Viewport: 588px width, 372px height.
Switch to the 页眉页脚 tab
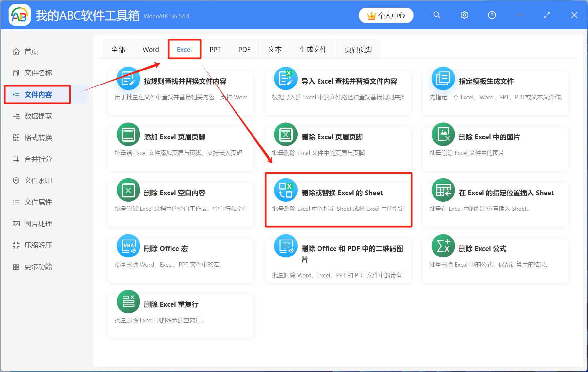[x=358, y=50]
